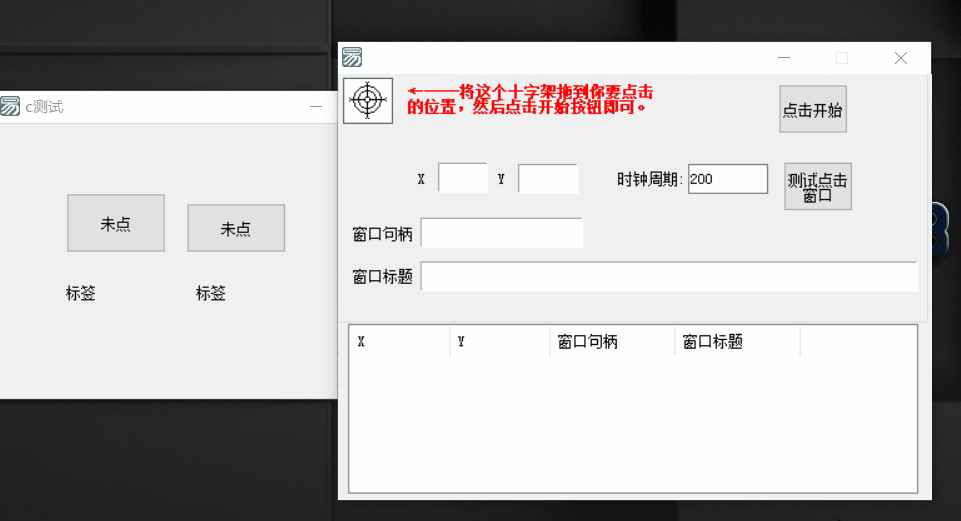Screen dimensions: 961x521
Task: Focus the X coordinate input field
Action: tap(463, 178)
